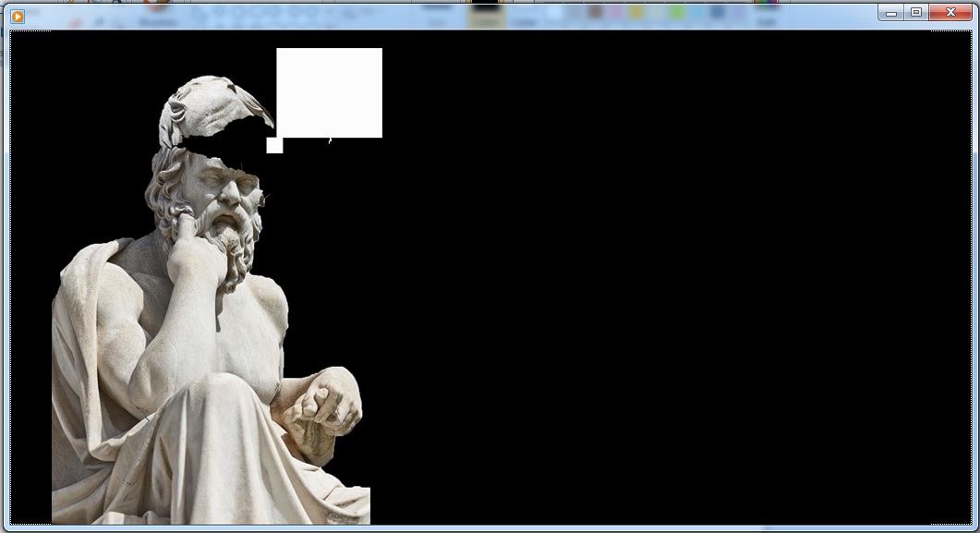Click the small white speck under the rectangle
980x533 pixels.
point(330,141)
